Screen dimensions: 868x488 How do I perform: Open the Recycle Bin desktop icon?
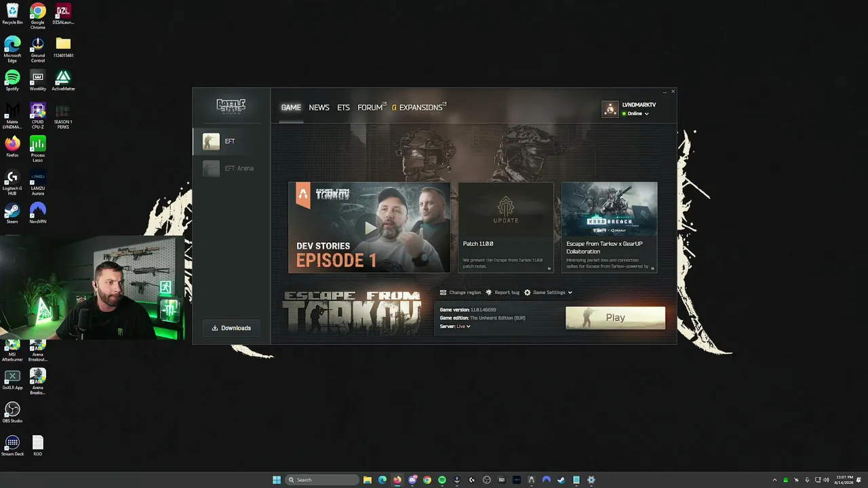click(12, 14)
